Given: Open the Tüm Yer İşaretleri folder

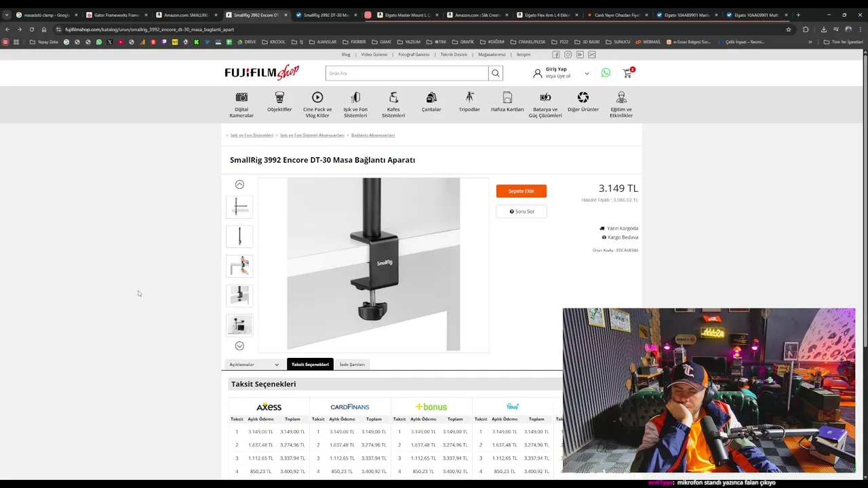Looking at the screenshot, I should click(843, 42).
